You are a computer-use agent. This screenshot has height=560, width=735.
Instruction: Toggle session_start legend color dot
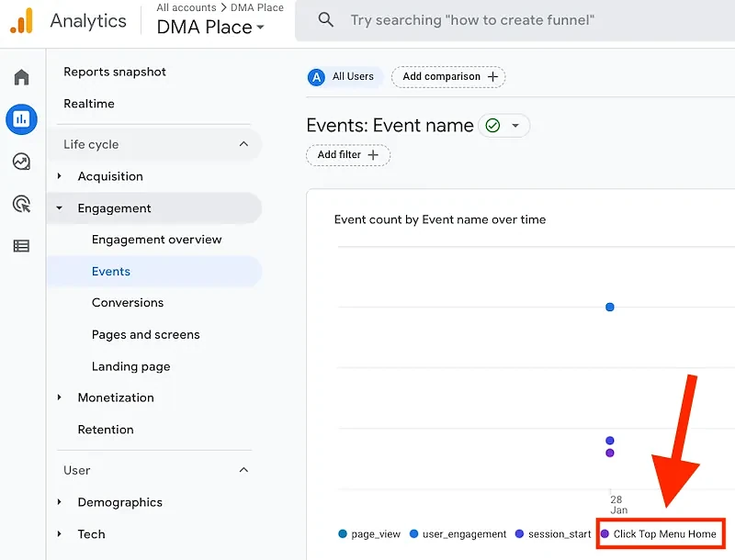(x=519, y=533)
